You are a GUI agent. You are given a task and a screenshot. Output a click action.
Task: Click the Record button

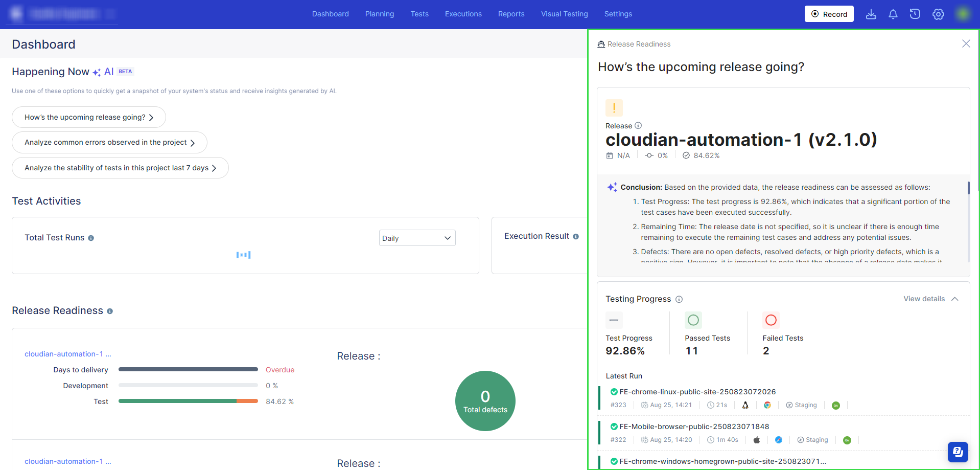click(829, 14)
